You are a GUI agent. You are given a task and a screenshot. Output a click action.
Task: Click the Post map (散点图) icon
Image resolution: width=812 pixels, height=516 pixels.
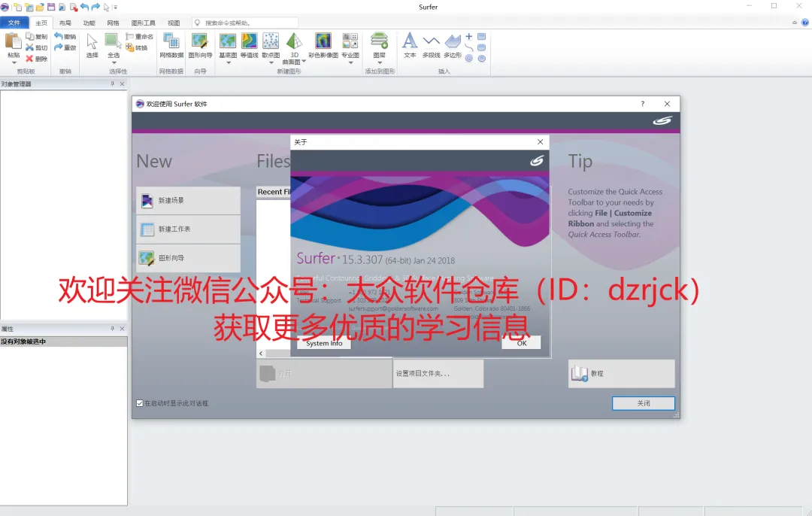coord(271,41)
